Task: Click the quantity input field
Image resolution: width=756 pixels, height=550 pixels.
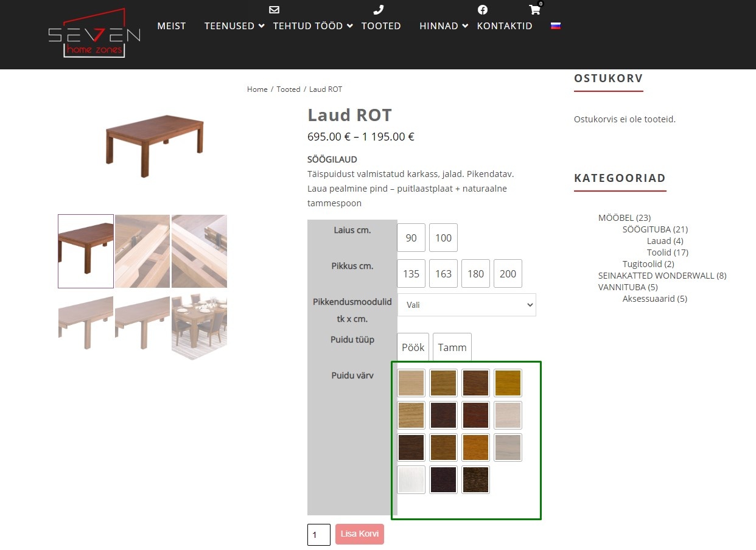Action: [318, 535]
